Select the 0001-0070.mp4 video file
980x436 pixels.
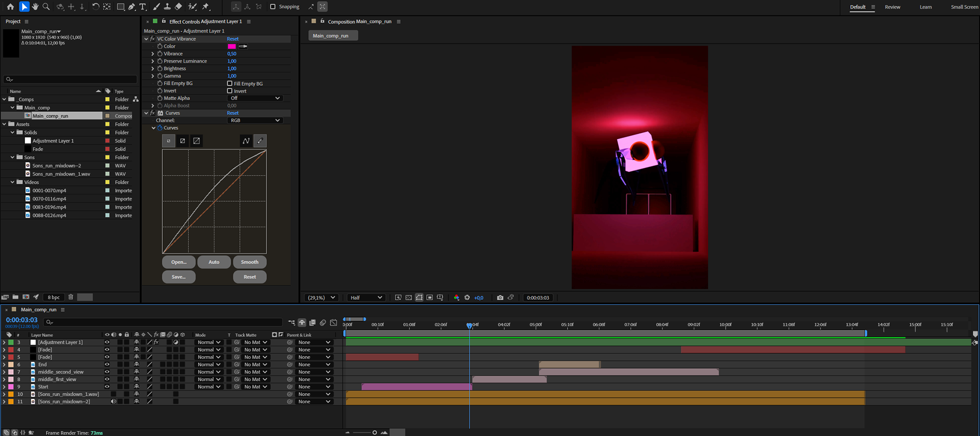coord(50,190)
